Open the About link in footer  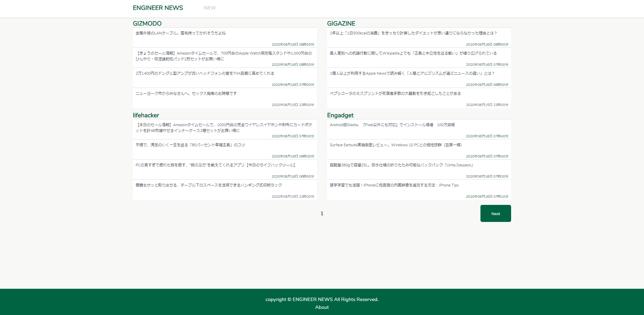tap(322, 307)
